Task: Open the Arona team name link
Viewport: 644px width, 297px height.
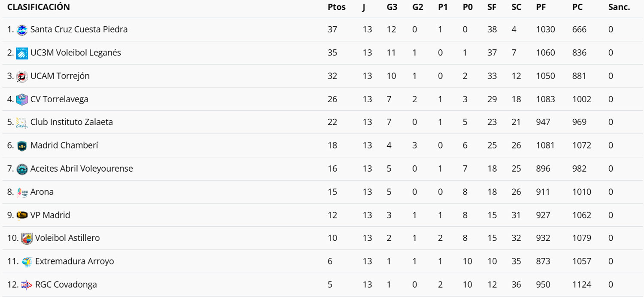Action: pos(42,192)
